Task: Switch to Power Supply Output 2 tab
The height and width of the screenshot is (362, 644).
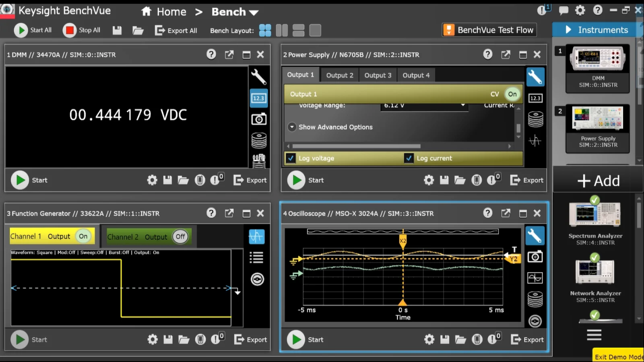Action: coord(340,75)
